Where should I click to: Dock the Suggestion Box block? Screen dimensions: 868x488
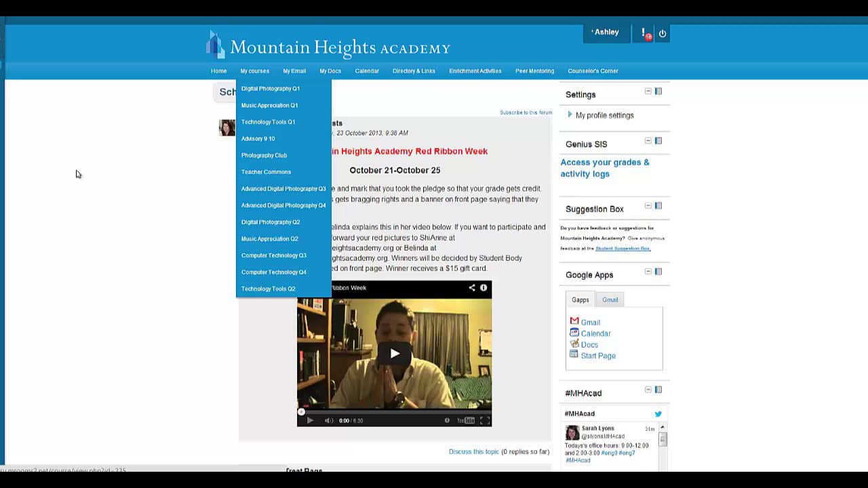pyautogui.click(x=658, y=205)
